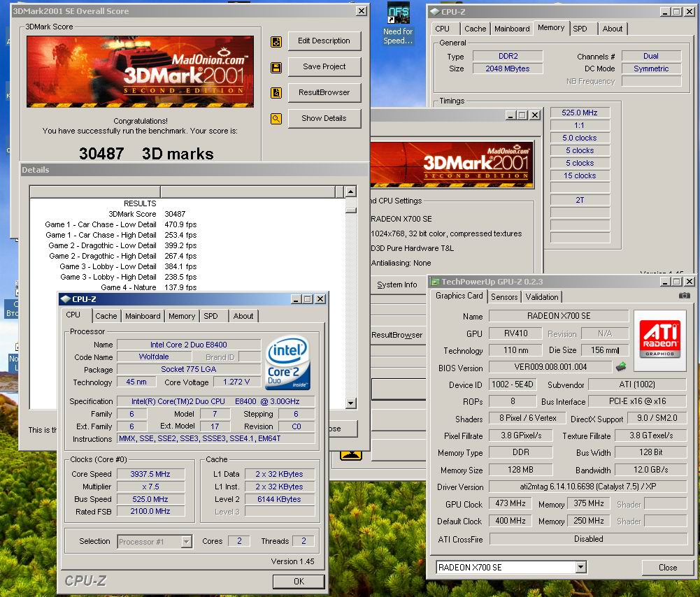This screenshot has width=700, height=597.
Task: Click the Core Speed value 3937.5 MHz
Action: point(150,474)
